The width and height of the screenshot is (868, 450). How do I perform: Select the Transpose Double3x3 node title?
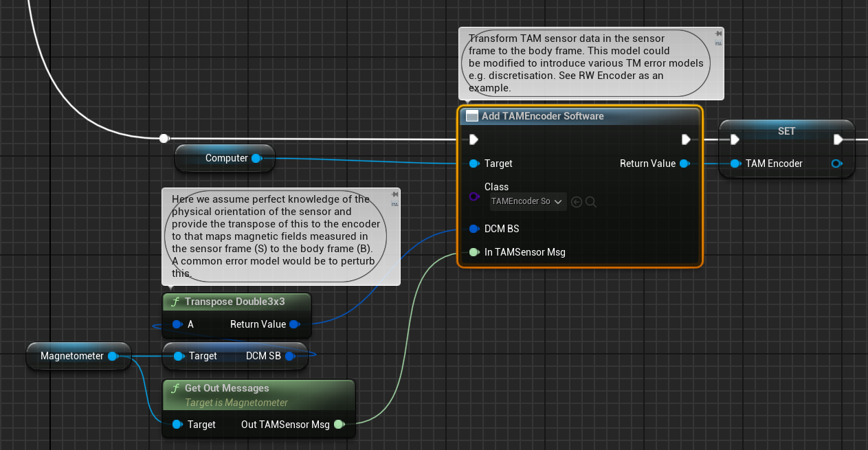coord(235,302)
